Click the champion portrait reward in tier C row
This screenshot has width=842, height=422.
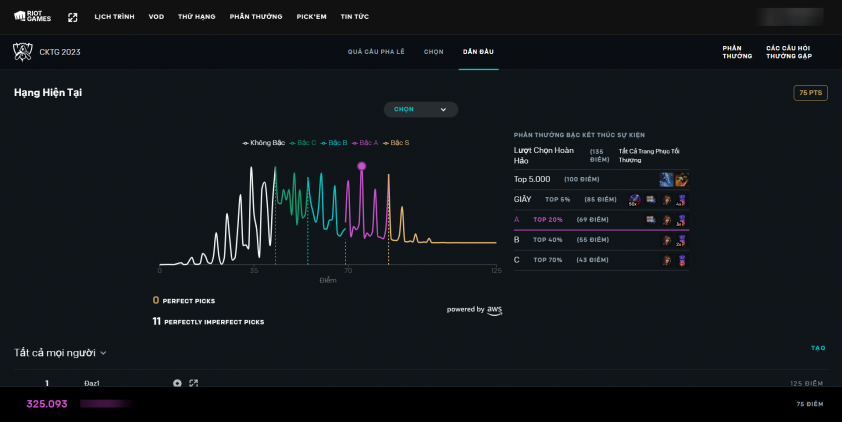point(666,260)
